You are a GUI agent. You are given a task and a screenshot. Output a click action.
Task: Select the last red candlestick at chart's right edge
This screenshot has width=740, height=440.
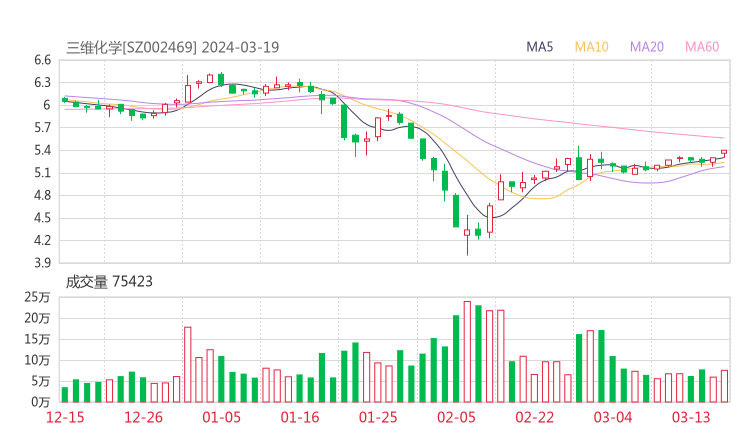tap(724, 153)
